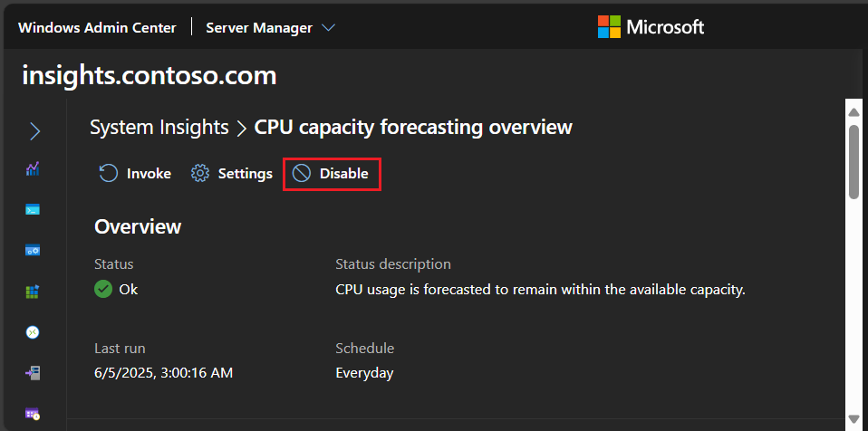
Task: Click the vertical scrollbar thumb
Action: [854, 161]
